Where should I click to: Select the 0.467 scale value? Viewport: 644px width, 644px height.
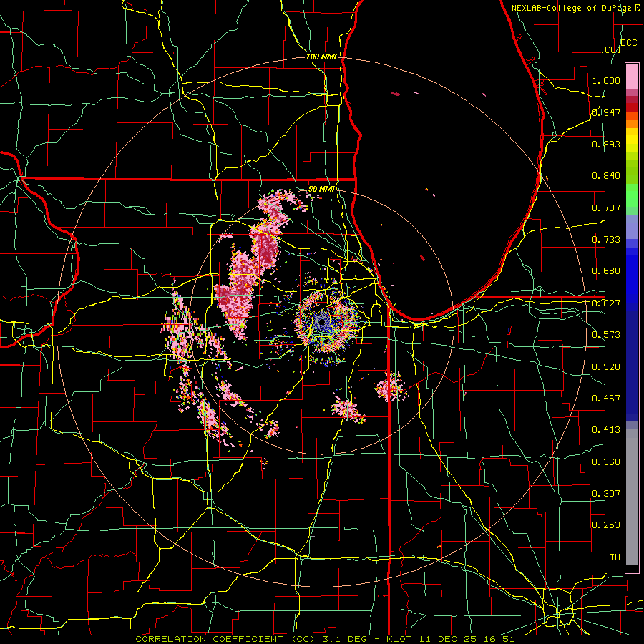[606, 399]
